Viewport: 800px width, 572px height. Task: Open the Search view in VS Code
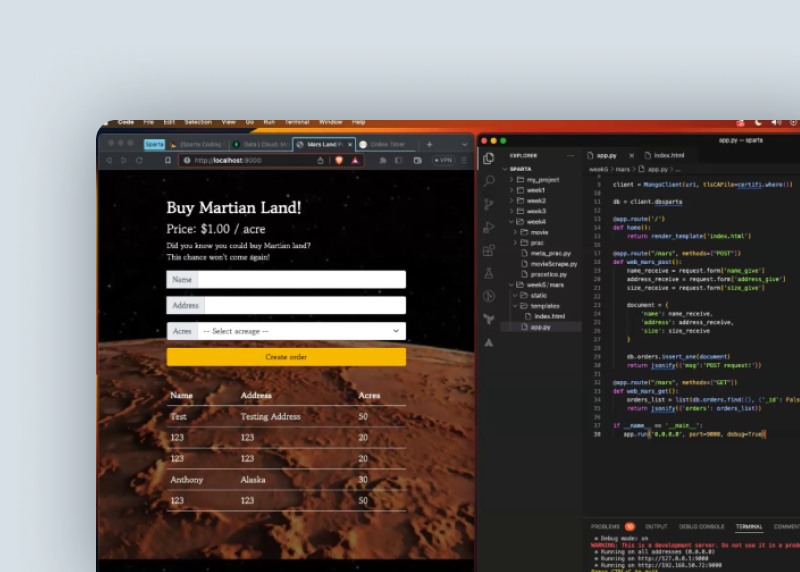[x=488, y=181]
